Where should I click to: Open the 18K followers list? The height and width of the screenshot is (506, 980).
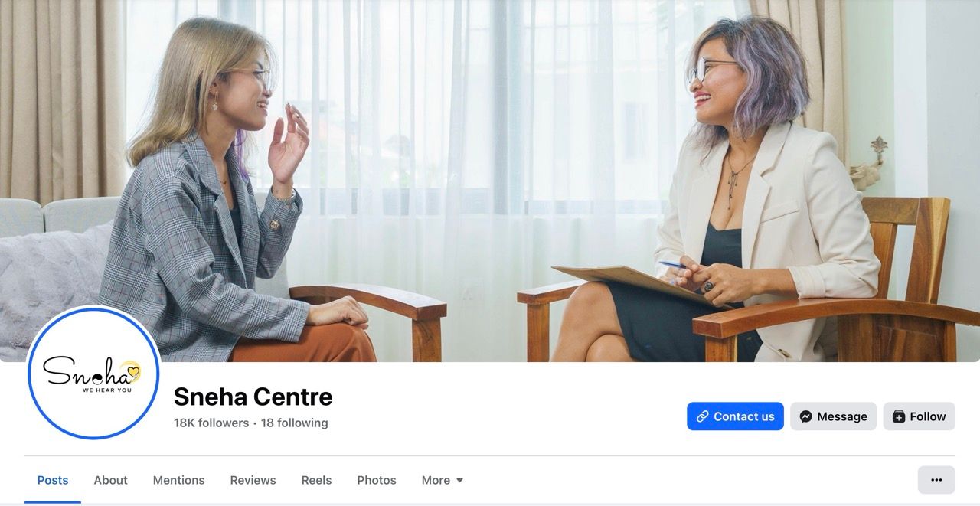211,423
